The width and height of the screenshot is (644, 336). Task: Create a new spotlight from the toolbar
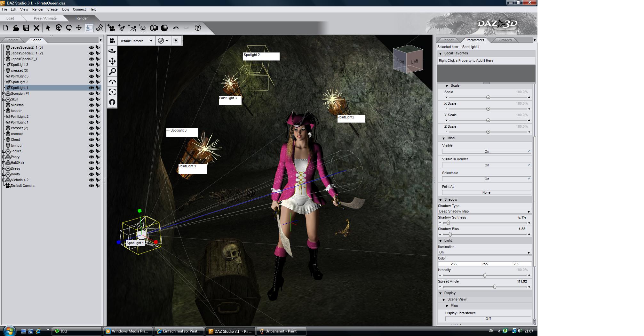[x=122, y=28]
